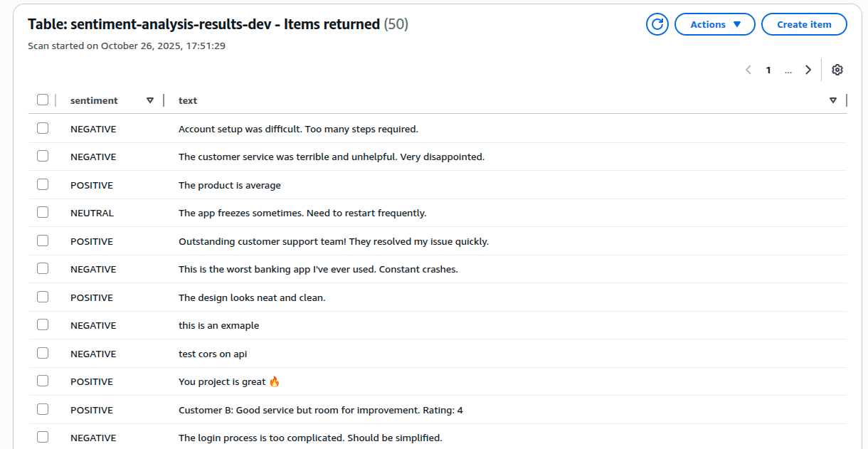Refresh the table scan results
868x449 pixels.
[x=657, y=23]
